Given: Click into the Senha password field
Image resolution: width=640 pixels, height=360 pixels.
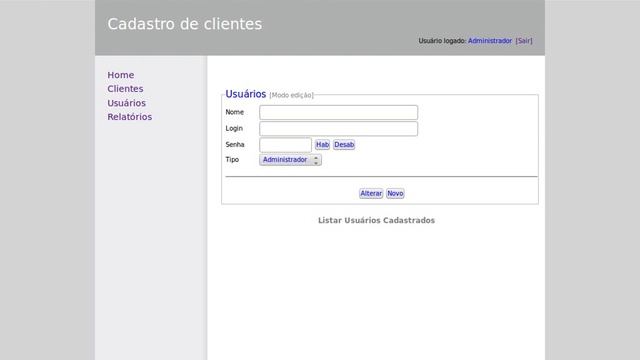Looking at the screenshot, I should (x=285, y=145).
